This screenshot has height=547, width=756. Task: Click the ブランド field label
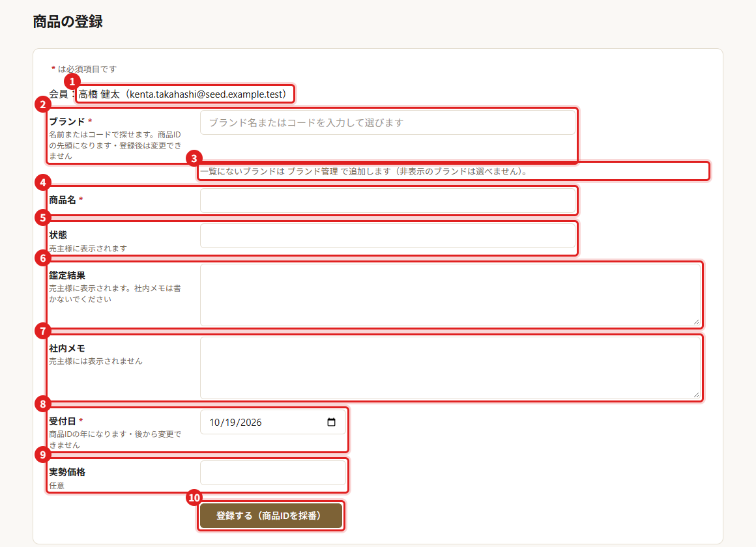[67, 122]
